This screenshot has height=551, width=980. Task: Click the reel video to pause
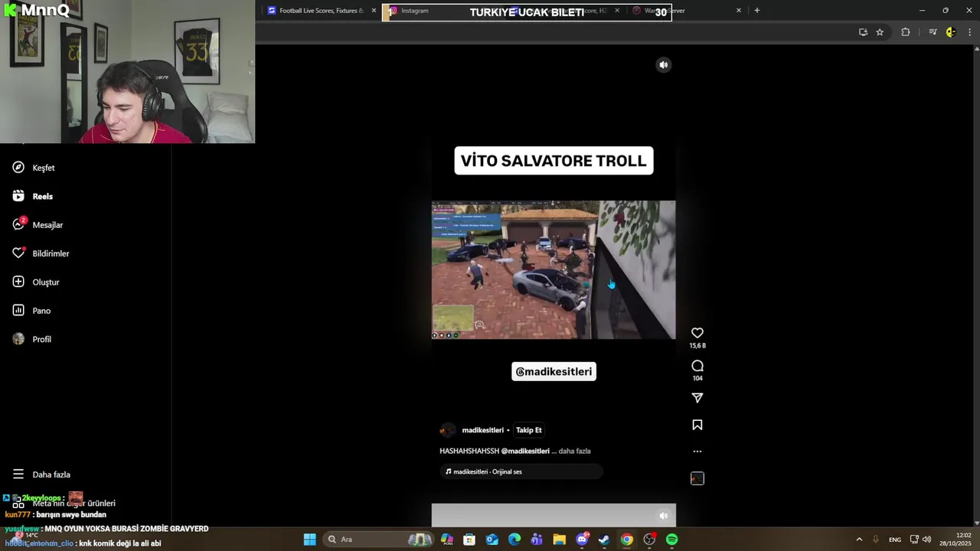point(554,269)
